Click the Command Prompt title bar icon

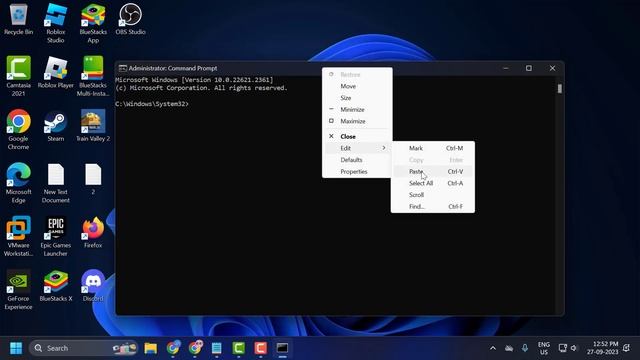click(122, 68)
